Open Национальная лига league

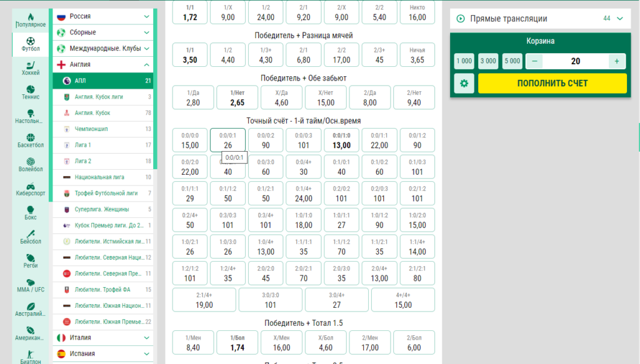tap(103, 177)
